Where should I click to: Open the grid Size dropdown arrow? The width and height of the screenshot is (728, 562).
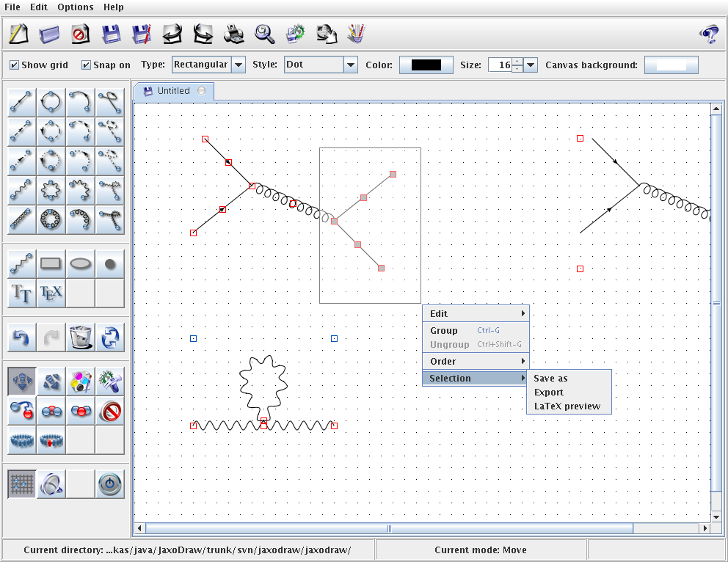tap(531, 65)
